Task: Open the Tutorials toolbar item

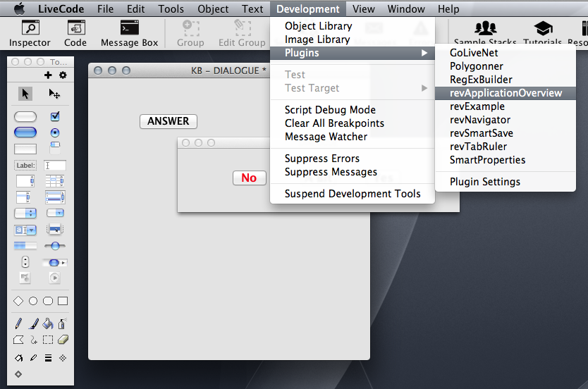Action: tap(542, 34)
